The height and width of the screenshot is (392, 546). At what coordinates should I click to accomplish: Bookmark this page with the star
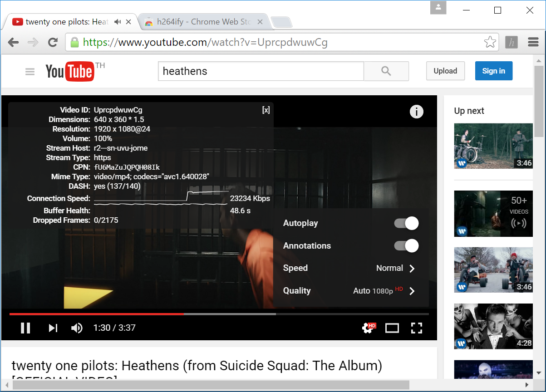pyautogui.click(x=490, y=42)
